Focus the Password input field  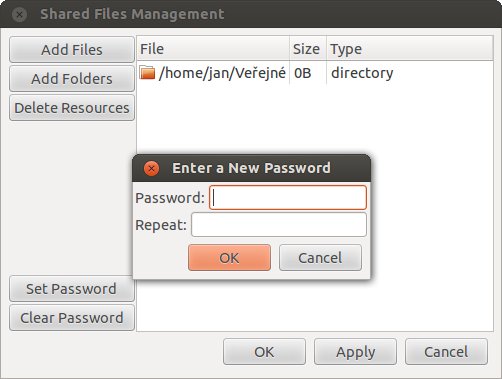288,198
